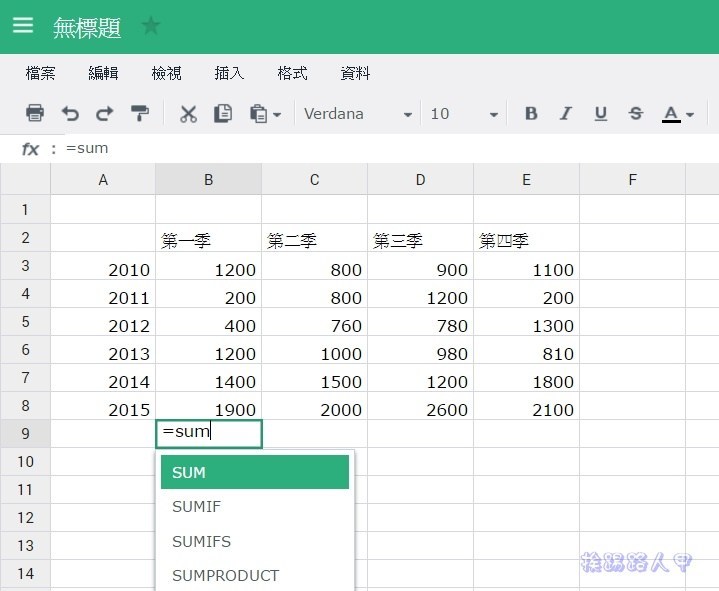719x591 pixels.
Task: Undo the last action
Action: [70, 114]
